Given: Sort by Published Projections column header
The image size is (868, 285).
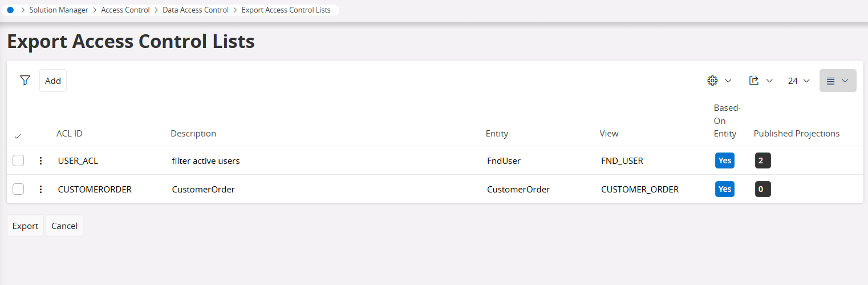Looking at the screenshot, I should click(x=797, y=133).
